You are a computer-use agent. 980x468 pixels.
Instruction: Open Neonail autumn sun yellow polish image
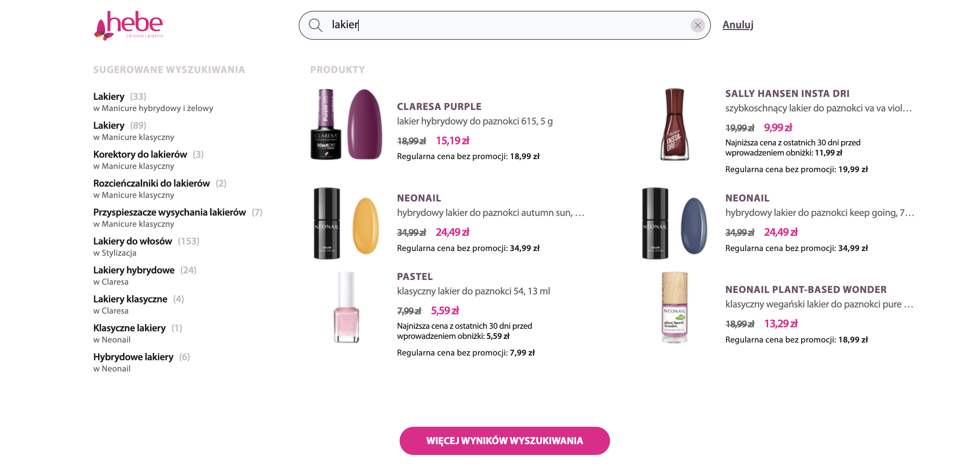click(346, 224)
